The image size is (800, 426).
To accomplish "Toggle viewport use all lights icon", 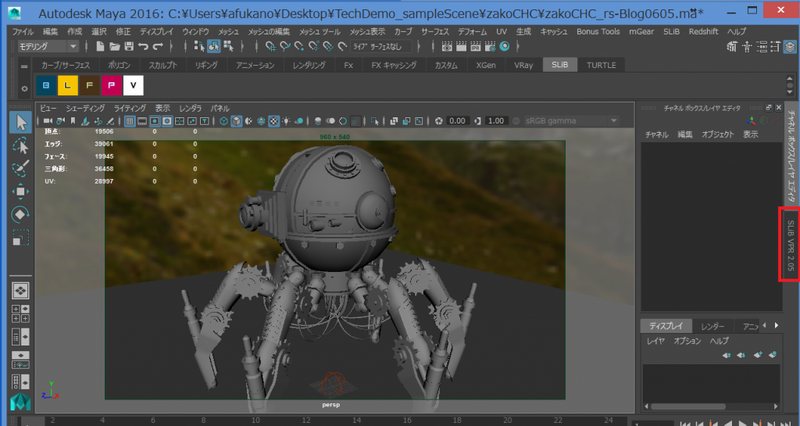I will 286,121.
